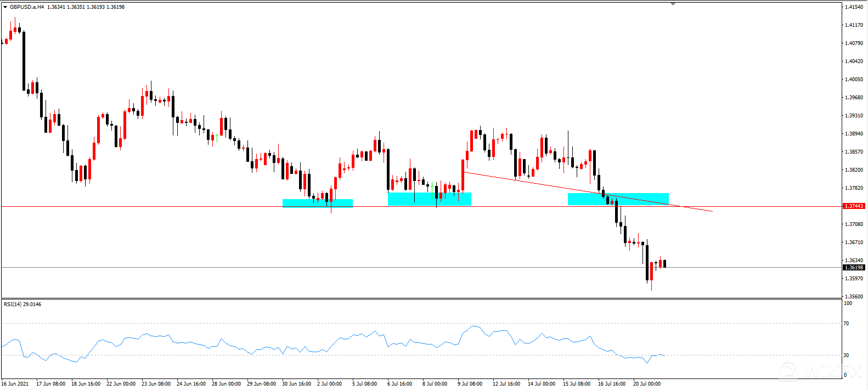
Task: Click the chart shift triangle marker at top
Action: coord(673,4)
